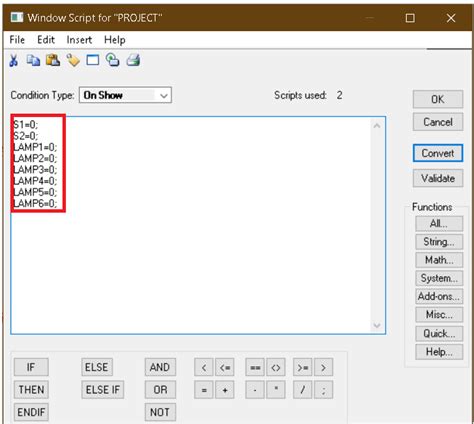Image resolution: width=474 pixels, height=424 pixels.
Task: Insert the THEN keyword
Action: 31,390
